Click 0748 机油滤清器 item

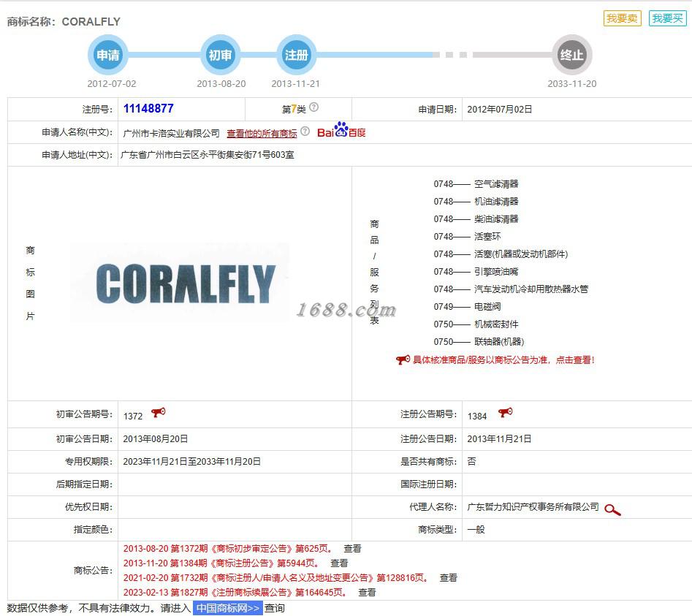pos(476,201)
